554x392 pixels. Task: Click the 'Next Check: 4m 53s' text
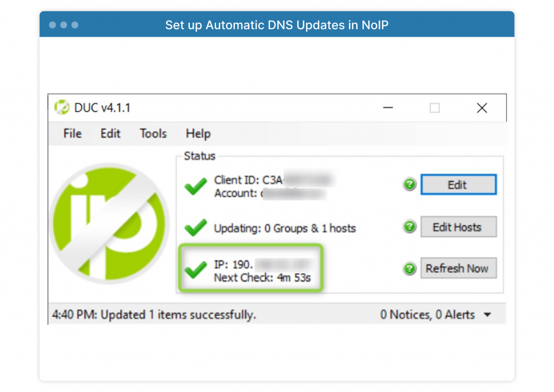262,278
